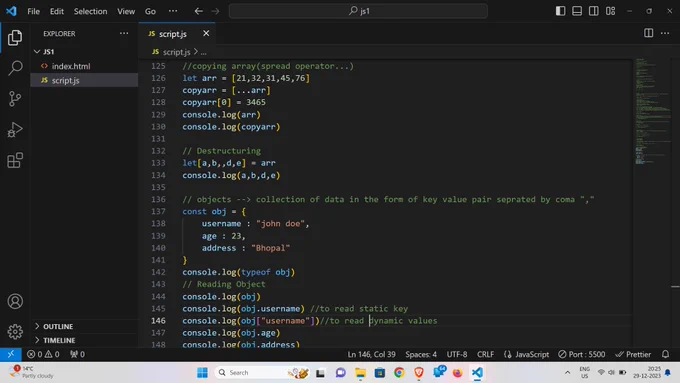Open the Accounts menu icon
The height and width of the screenshot is (383, 680).
(x=15, y=301)
